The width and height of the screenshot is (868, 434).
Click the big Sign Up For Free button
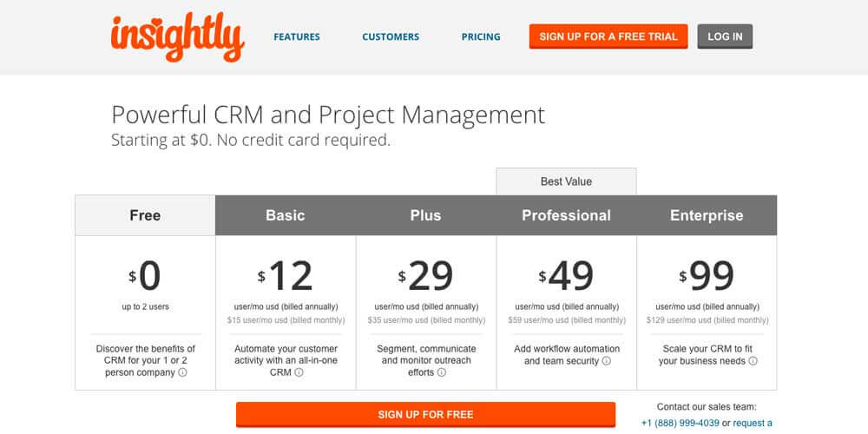(x=425, y=415)
